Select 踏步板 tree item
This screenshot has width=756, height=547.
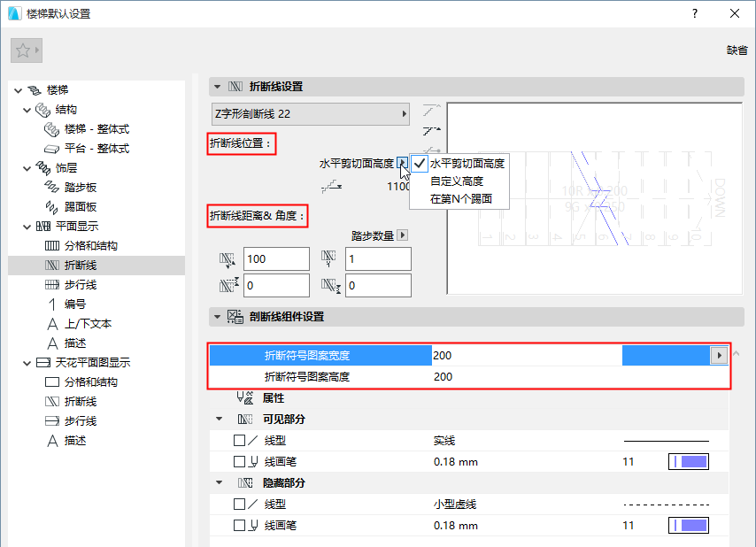point(81,188)
